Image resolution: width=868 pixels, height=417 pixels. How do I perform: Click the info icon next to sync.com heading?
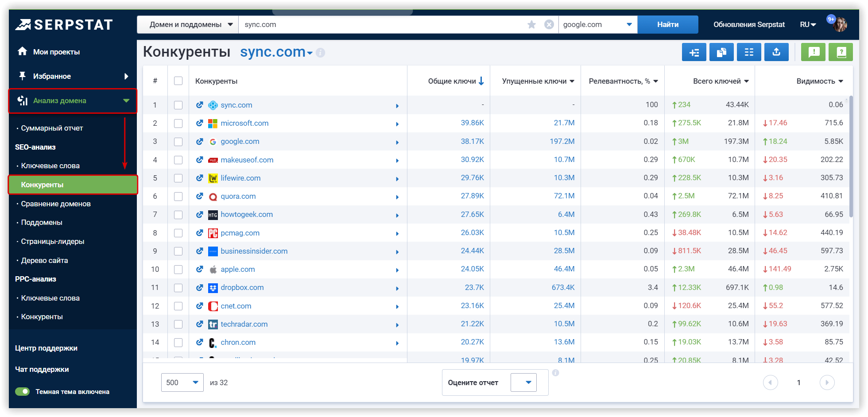tap(320, 52)
